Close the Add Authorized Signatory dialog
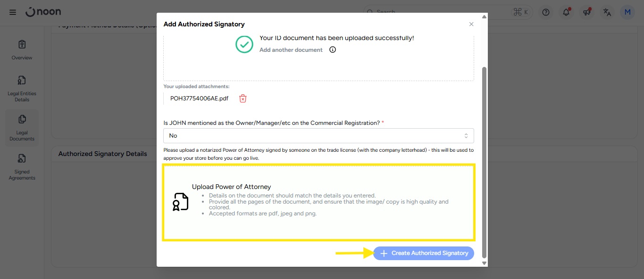 [471, 24]
